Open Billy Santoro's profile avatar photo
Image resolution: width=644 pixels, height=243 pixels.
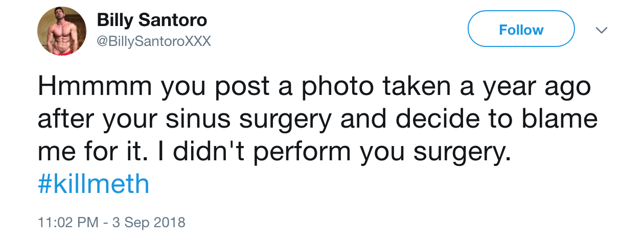tap(62, 32)
